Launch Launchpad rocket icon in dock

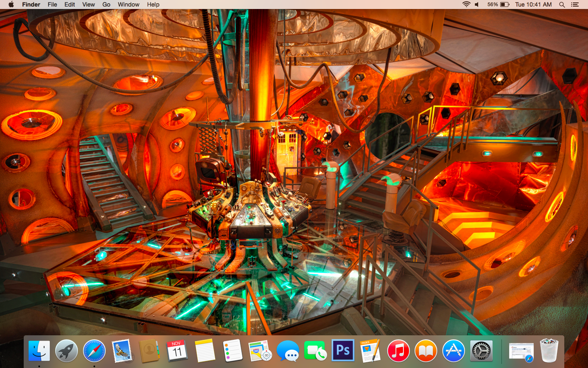click(x=67, y=351)
